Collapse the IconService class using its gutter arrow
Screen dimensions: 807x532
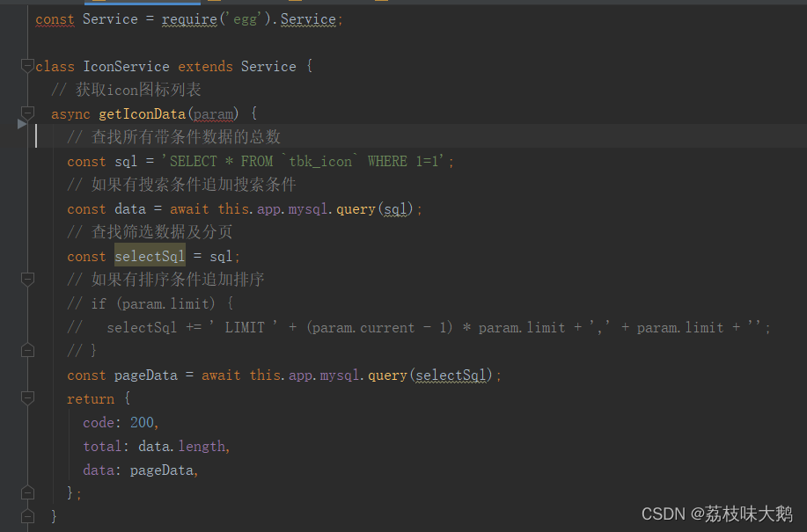pyautogui.click(x=27, y=65)
